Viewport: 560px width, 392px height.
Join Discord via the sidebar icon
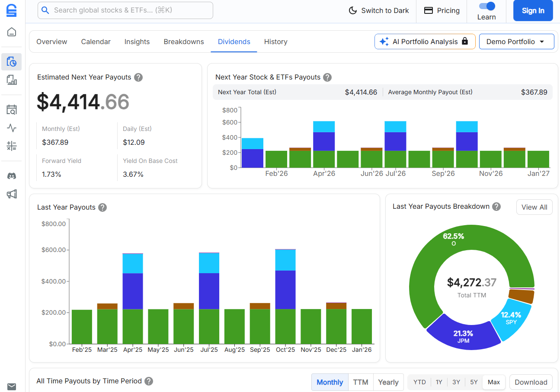point(11,176)
